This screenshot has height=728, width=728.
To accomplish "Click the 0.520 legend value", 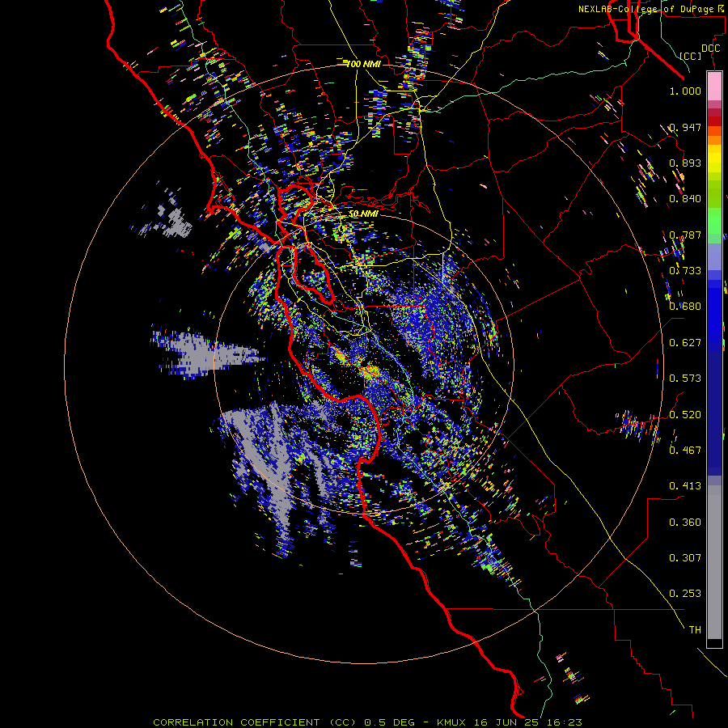I will (685, 415).
